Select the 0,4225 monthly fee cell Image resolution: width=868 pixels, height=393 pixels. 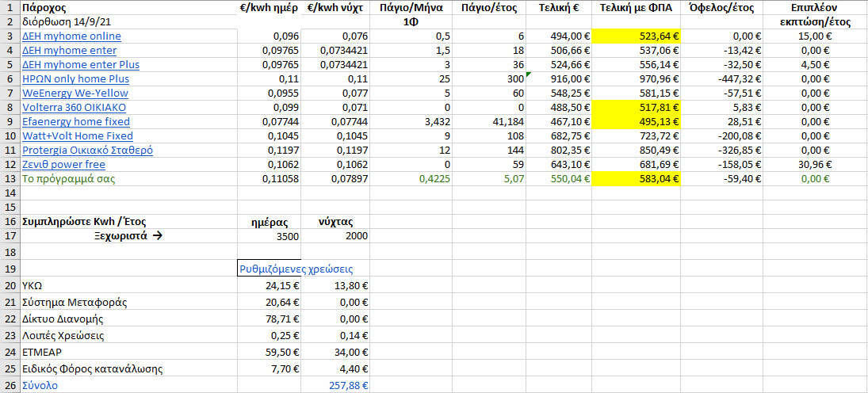click(411, 178)
